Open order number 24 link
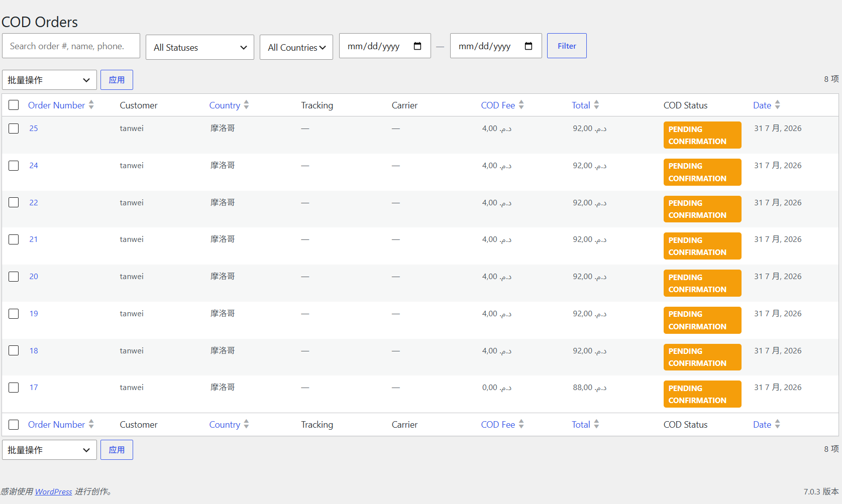 [x=34, y=166]
